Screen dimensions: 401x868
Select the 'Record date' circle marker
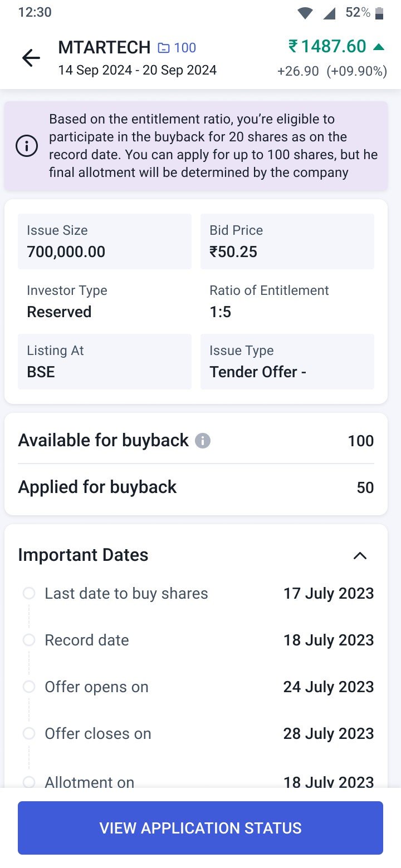point(29,640)
